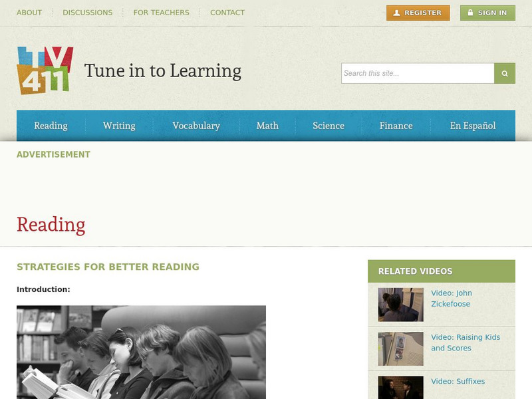Click the people reading photo
The height and width of the screenshot is (399, 532).
pos(141,352)
